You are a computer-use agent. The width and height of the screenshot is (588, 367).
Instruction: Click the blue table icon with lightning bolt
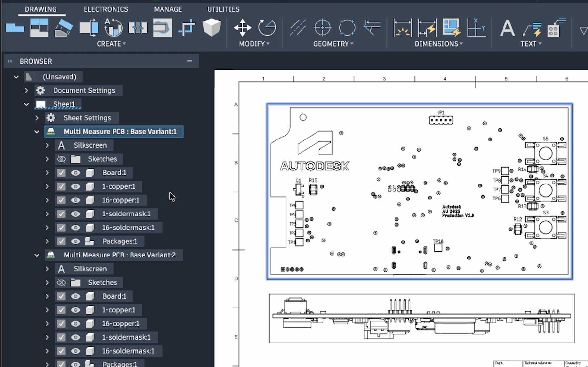tap(452, 28)
